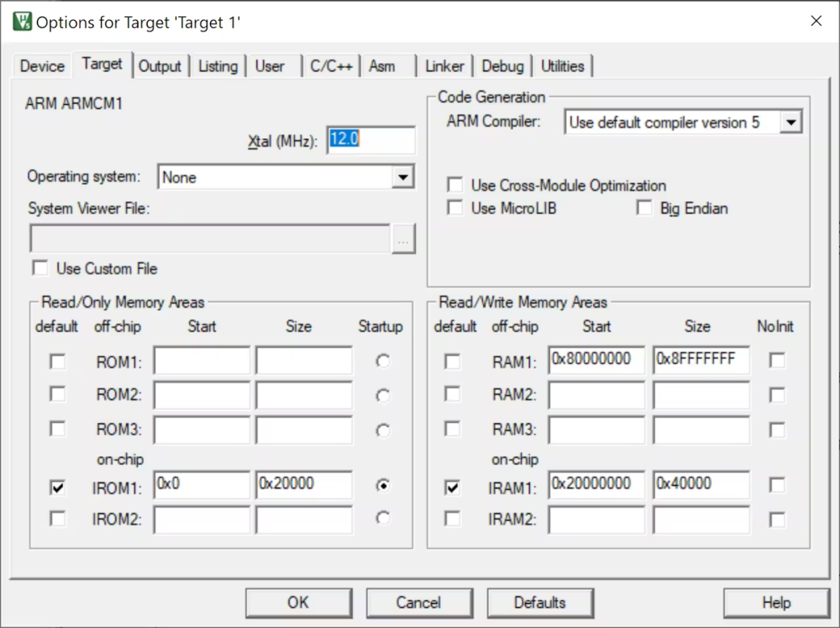Enable Use Custom File checkbox
This screenshot has width=840, height=628.
pos(40,267)
